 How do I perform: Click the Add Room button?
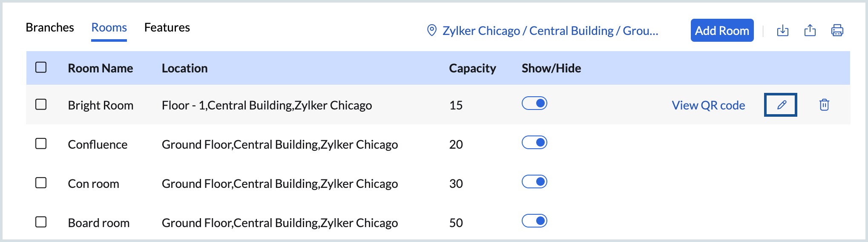click(x=722, y=31)
